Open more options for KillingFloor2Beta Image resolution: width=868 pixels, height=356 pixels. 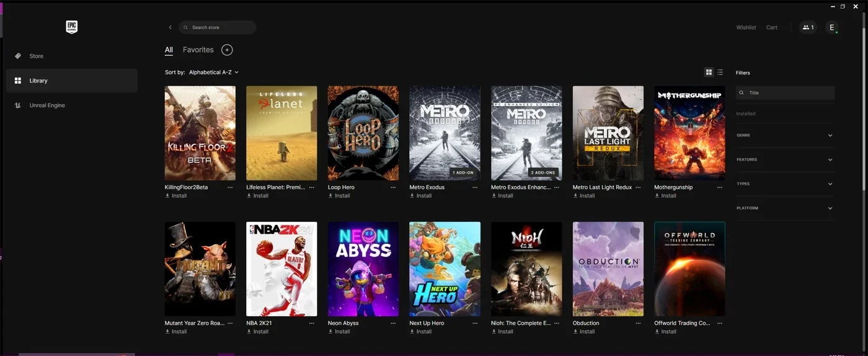click(x=230, y=187)
